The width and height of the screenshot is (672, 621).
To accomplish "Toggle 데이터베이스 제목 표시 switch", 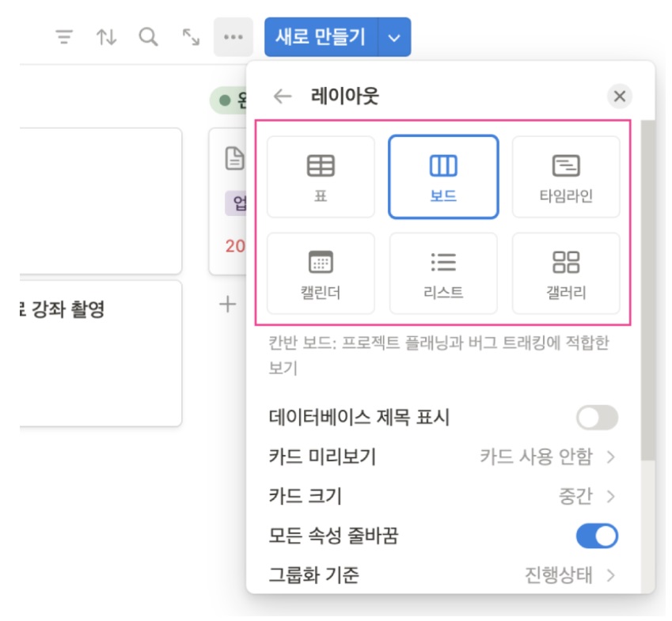I will [x=597, y=418].
